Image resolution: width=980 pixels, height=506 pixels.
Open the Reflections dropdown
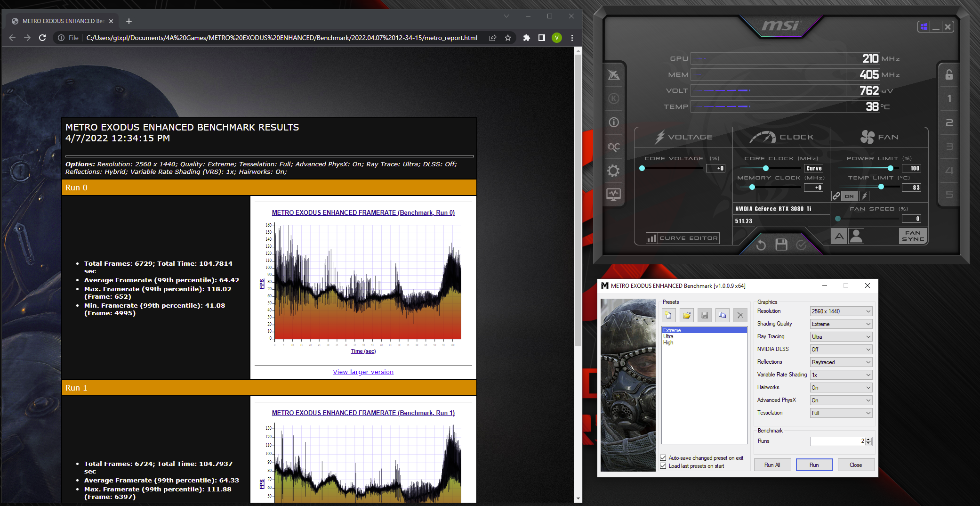[x=841, y=362]
